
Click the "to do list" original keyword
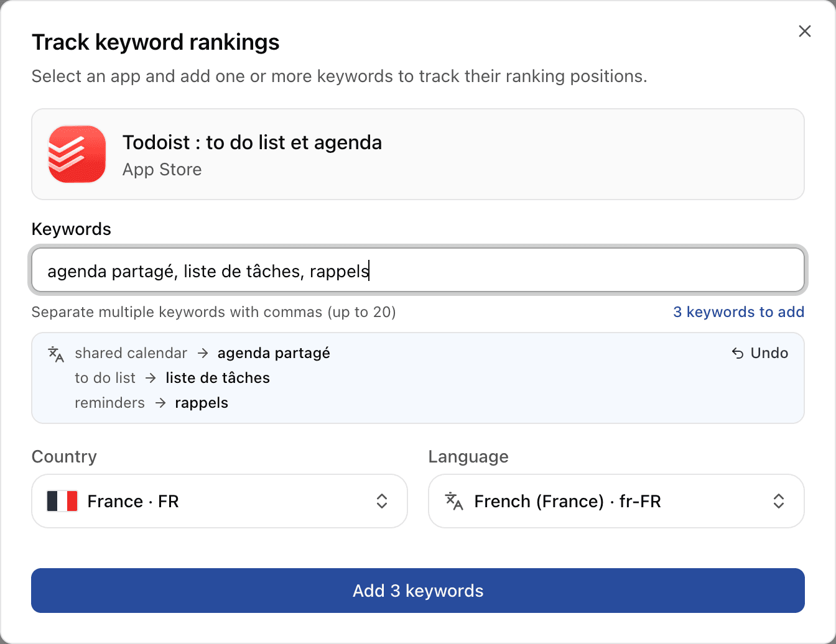pos(105,378)
